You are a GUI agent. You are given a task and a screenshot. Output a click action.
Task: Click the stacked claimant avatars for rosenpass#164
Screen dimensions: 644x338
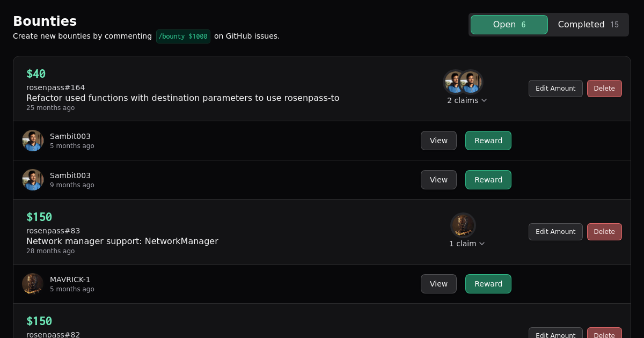click(x=463, y=82)
